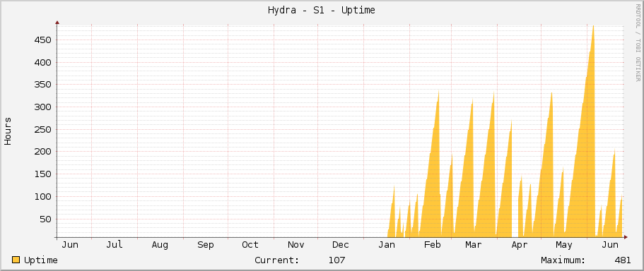Screen dimensions: 644x271
Task: Click the y-axis value '350'
Action: tap(42, 85)
